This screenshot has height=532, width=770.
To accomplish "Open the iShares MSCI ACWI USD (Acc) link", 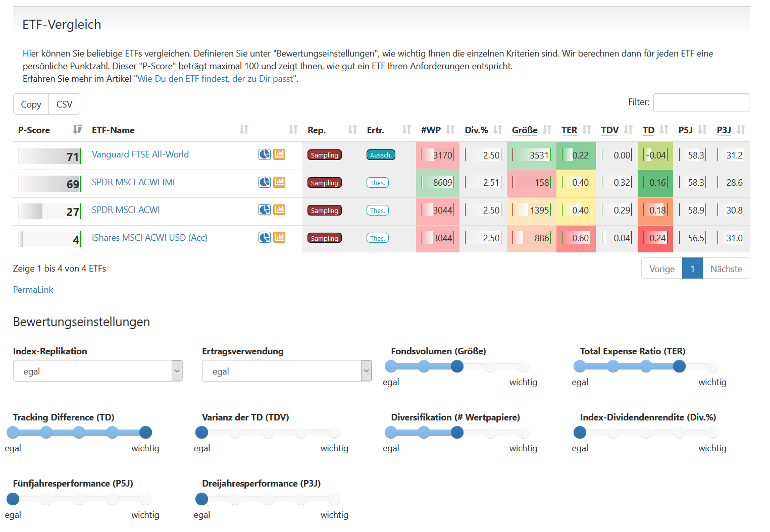I will pos(149,238).
